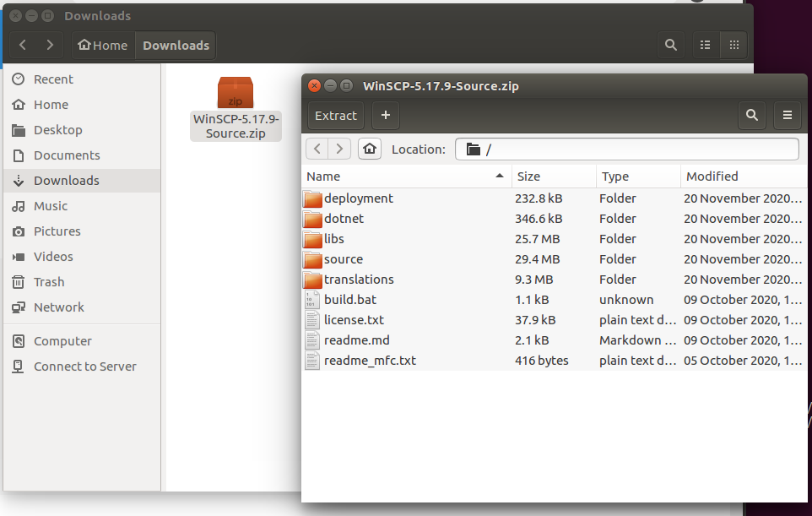Click the readme.md document icon
This screenshot has height=516, width=812.
pos(312,339)
